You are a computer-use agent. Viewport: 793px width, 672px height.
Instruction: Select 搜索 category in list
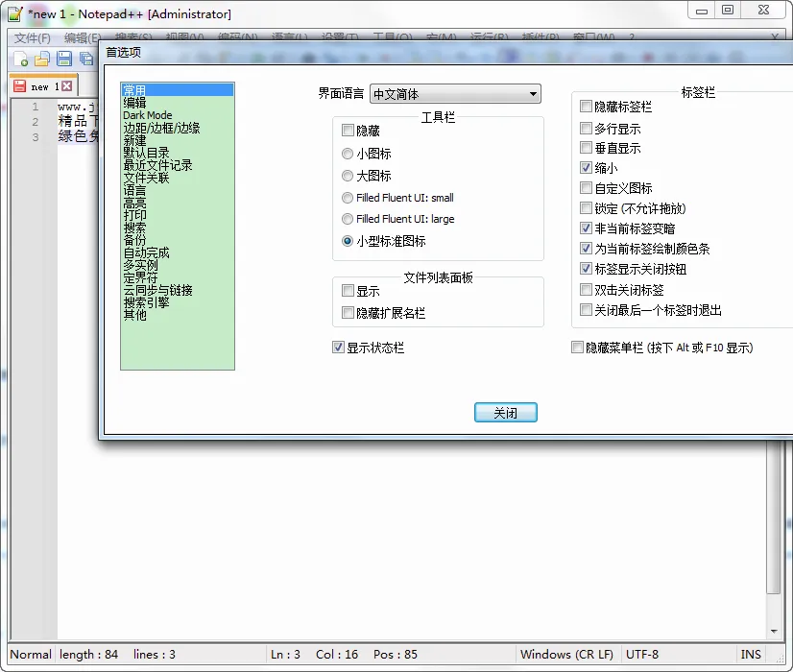(178, 228)
